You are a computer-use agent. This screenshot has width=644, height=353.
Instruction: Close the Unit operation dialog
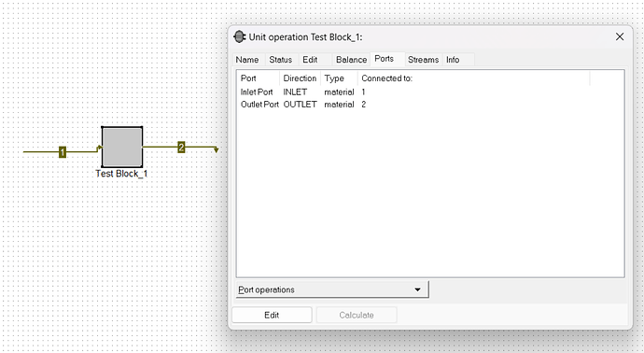pyautogui.click(x=620, y=36)
